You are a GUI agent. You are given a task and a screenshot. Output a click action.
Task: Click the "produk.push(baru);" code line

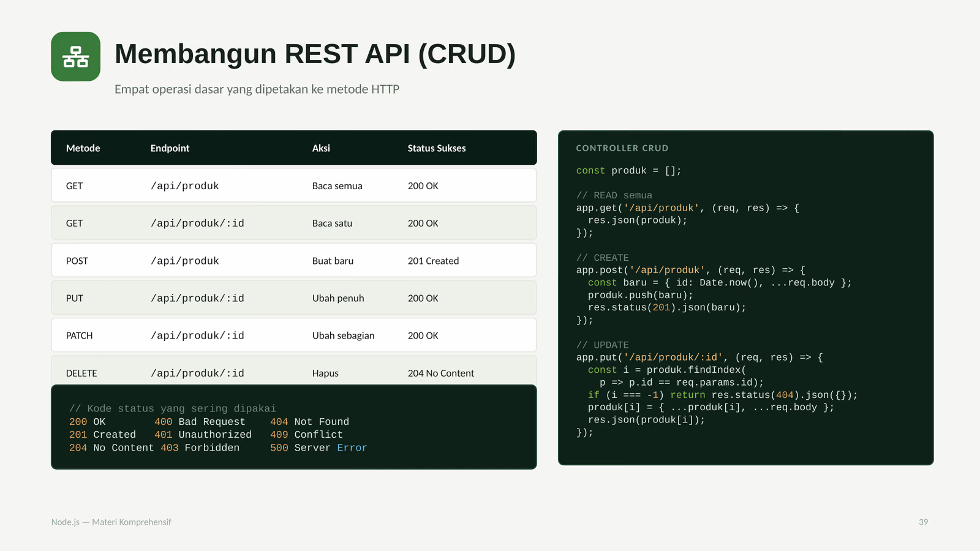coord(641,295)
